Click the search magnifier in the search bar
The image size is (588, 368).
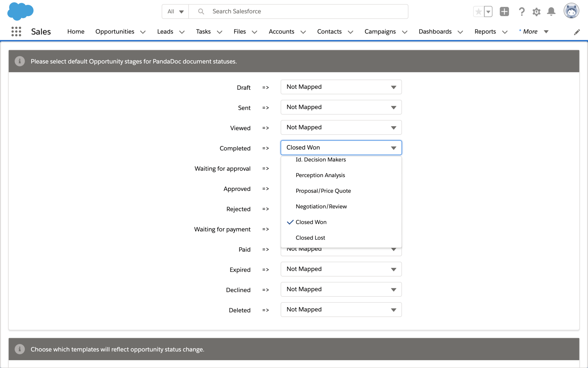coord(201,11)
